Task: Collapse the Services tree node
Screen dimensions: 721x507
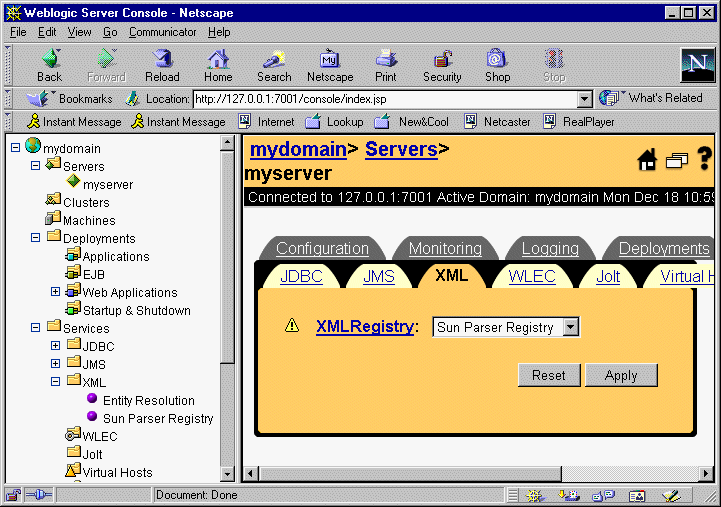Action: [35, 328]
